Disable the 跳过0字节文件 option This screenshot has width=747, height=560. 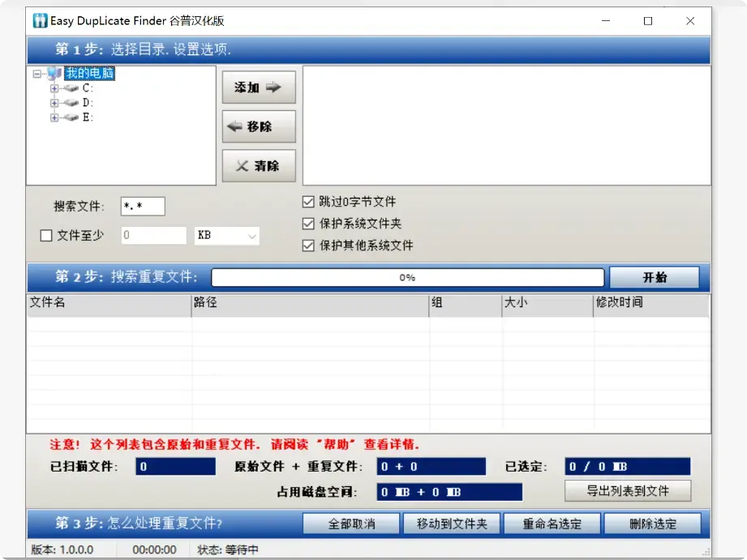[x=307, y=202]
